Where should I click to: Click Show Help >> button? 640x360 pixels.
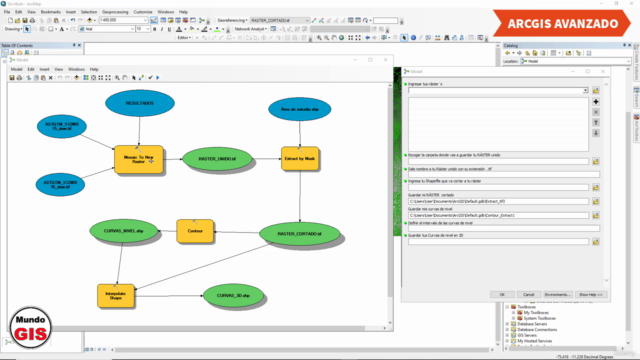point(591,294)
